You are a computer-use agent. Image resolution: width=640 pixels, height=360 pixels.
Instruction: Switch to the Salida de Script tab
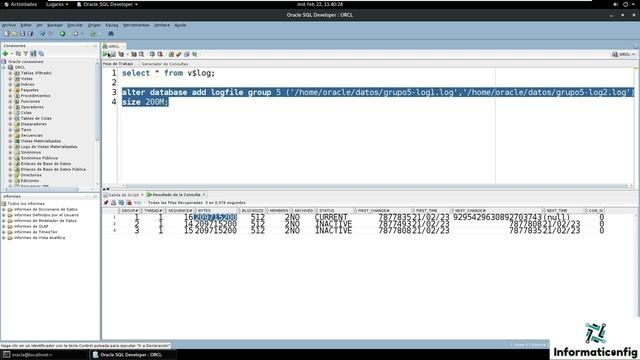124,195
